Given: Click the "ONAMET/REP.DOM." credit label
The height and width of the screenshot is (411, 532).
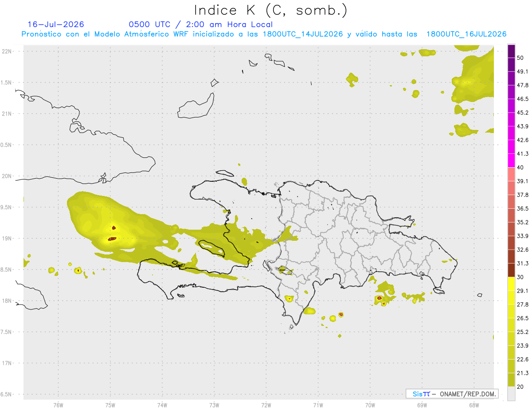Looking at the screenshot, I should 468,394.
